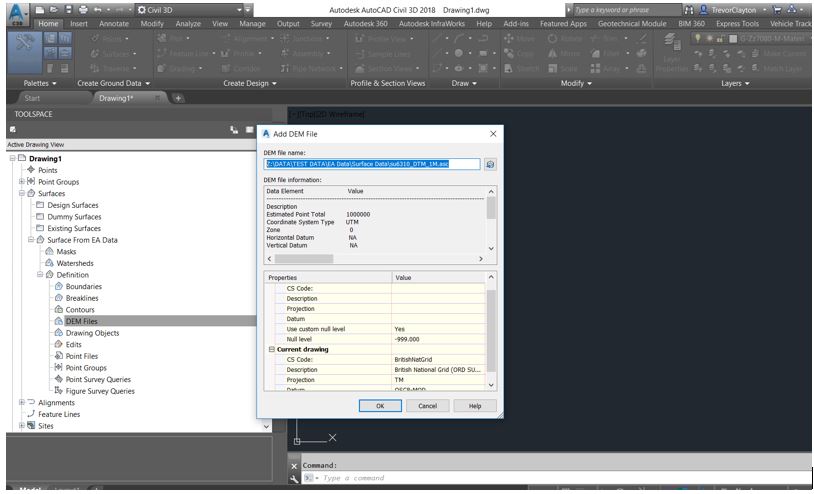Click the Point Survey Queries icon
The height and width of the screenshot is (494, 814).
click(x=59, y=379)
